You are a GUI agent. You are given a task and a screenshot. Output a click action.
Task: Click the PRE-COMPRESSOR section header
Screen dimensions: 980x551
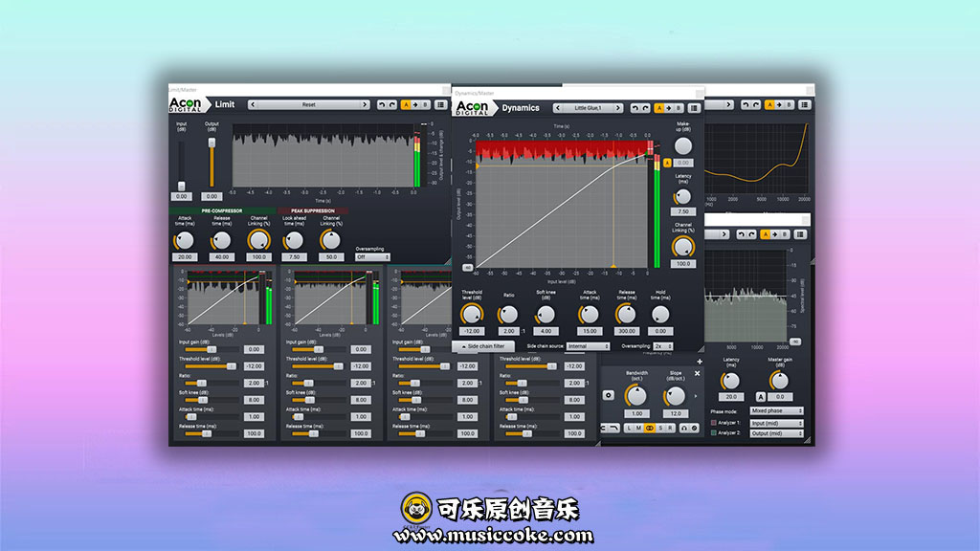[x=222, y=211]
